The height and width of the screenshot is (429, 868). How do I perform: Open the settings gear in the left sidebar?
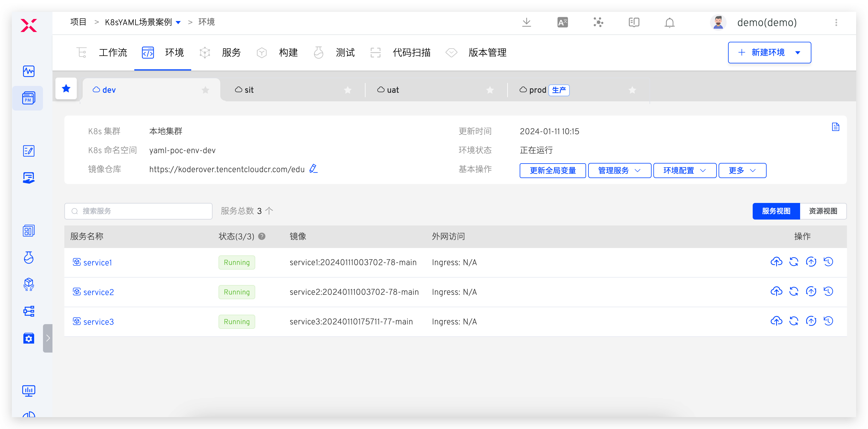tap(29, 338)
